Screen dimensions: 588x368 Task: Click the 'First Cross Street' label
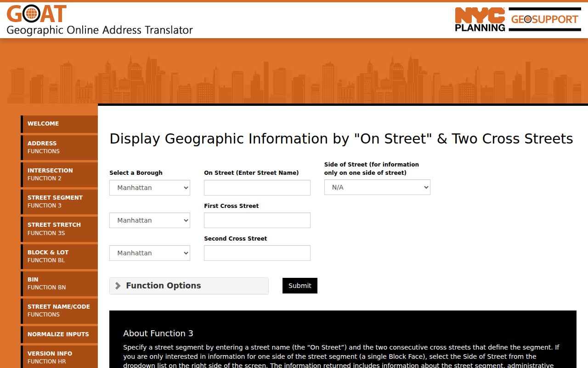click(232, 206)
